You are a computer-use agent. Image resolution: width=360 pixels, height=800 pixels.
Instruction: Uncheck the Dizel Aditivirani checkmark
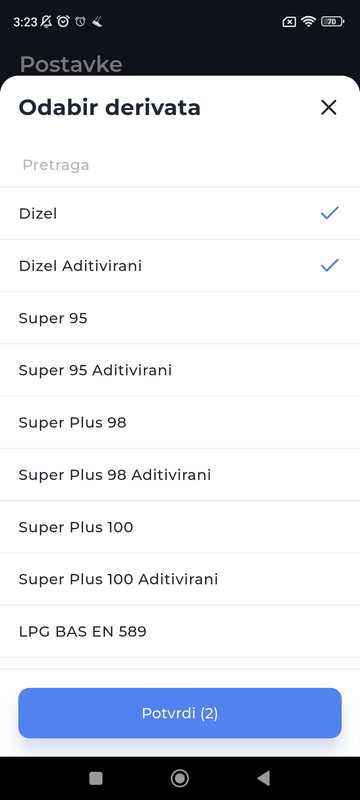coord(329,265)
